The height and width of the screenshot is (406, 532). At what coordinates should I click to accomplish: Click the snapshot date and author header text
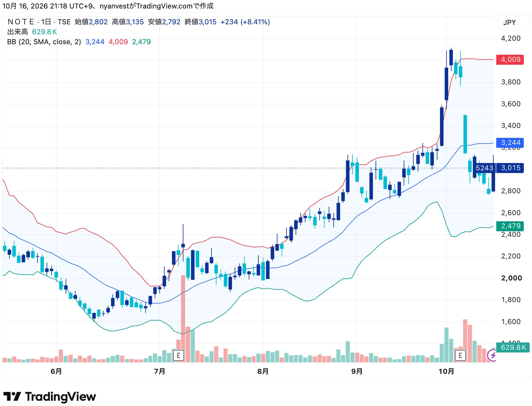(x=108, y=6)
